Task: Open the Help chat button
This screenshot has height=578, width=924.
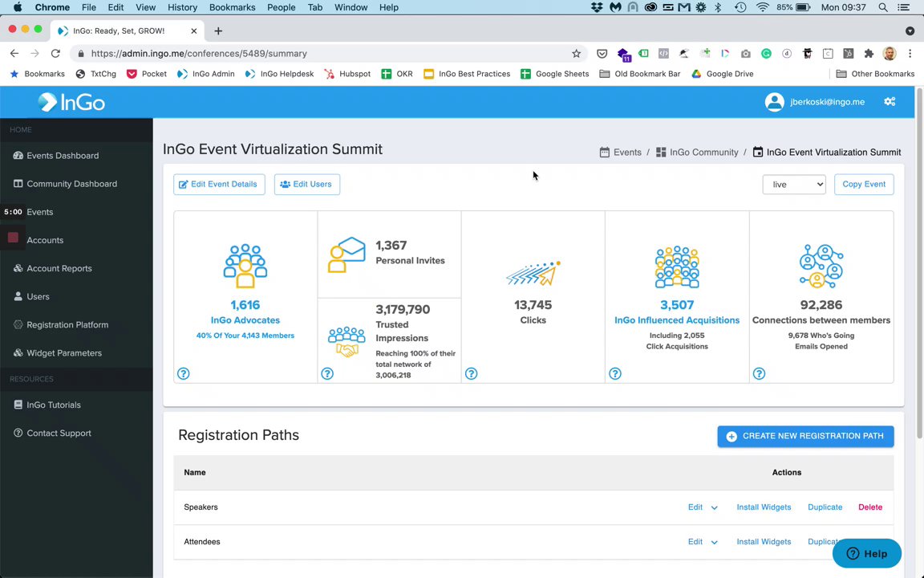Action: tap(867, 554)
